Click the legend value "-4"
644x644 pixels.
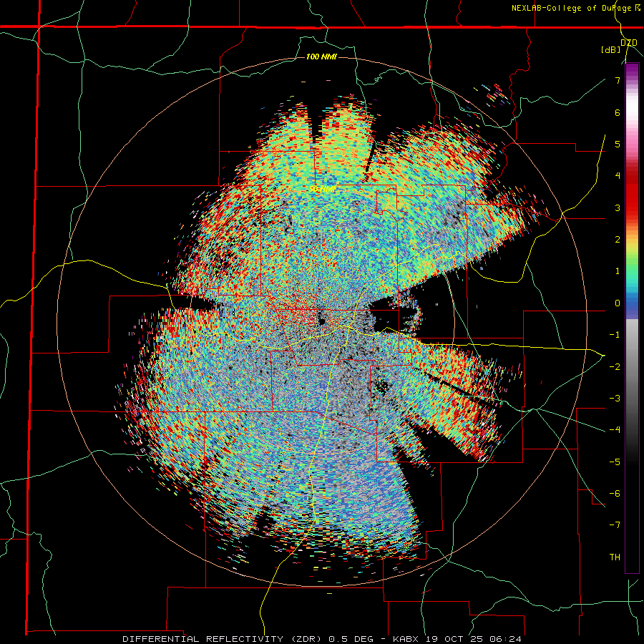click(x=615, y=430)
